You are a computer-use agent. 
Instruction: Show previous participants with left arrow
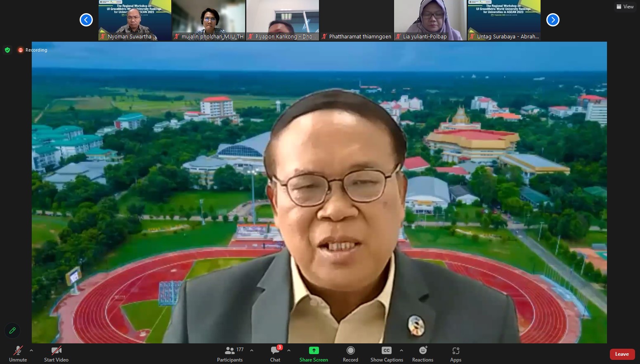click(x=86, y=20)
